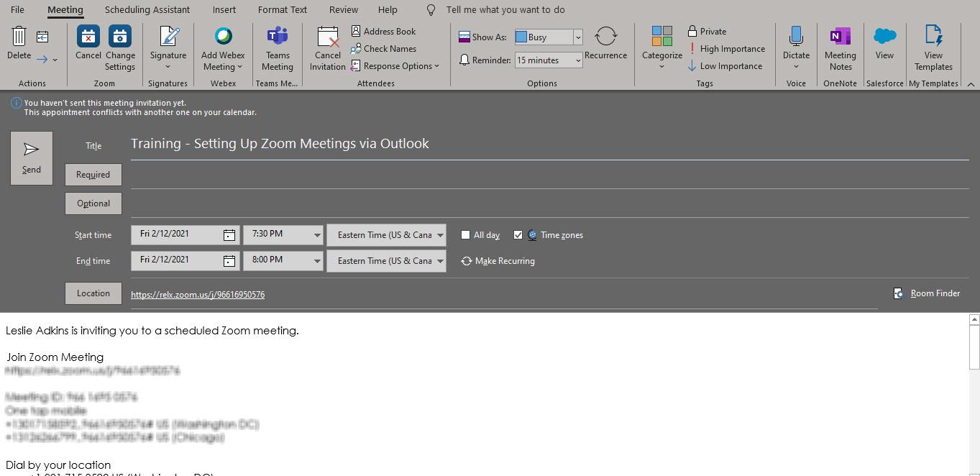Viewport: 980px width, 476px height.
Task: Open the 8:00 PM end time dropdown
Action: [317, 261]
